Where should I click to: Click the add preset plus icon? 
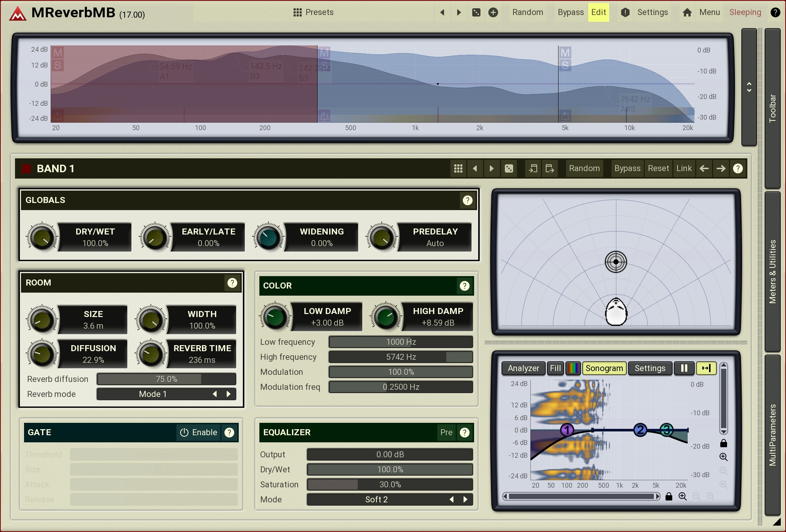[493, 12]
